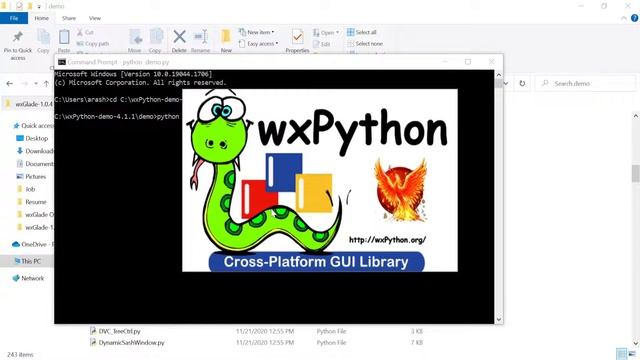Image resolution: width=640 pixels, height=360 pixels.
Task: Select Documents in navigation pane
Action: (x=35, y=163)
